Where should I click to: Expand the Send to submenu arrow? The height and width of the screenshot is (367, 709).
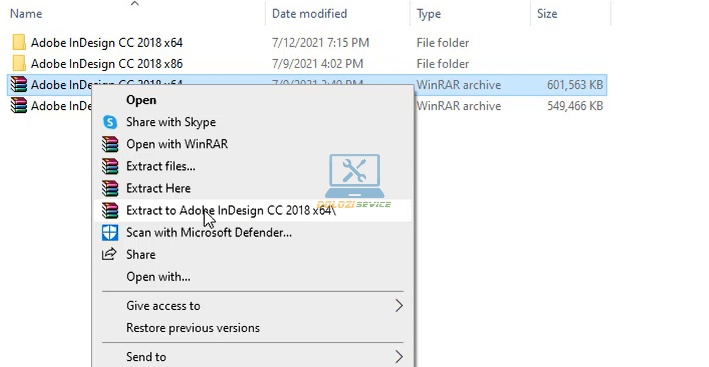(399, 357)
